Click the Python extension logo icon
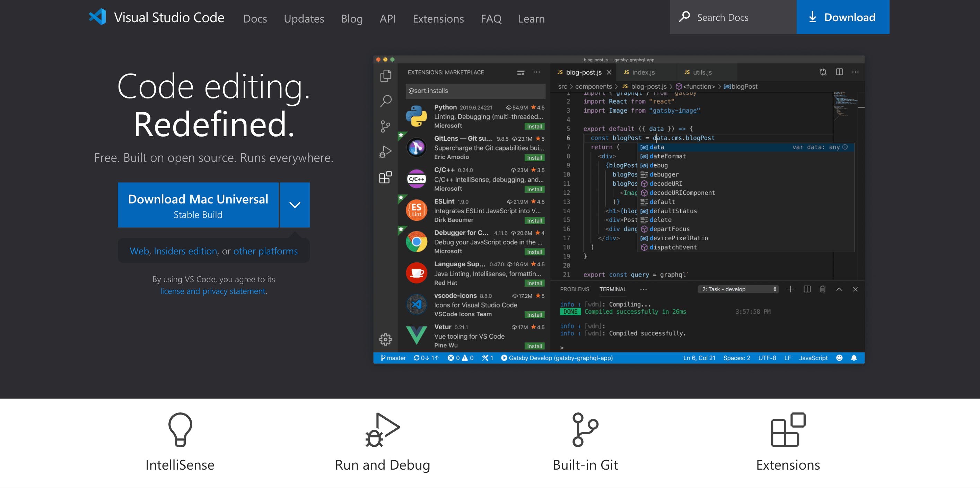Image resolution: width=980 pixels, height=488 pixels. pyautogui.click(x=416, y=116)
